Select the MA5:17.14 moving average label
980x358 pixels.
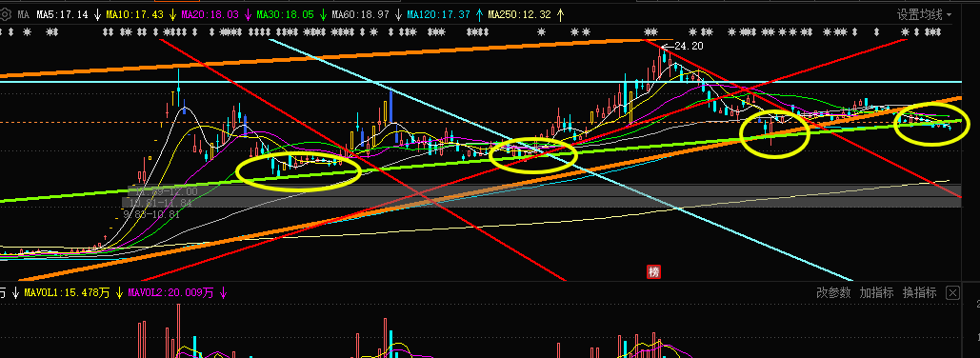[62, 14]
